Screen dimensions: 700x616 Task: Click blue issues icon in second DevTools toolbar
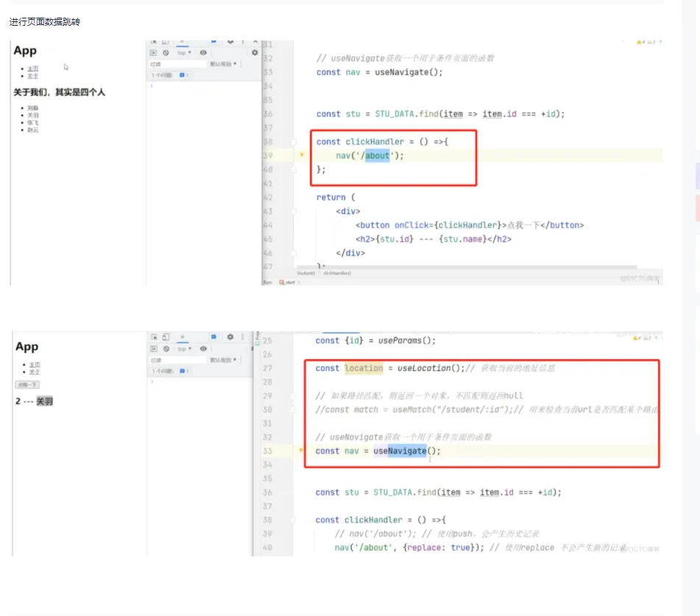tap(214, 337)
